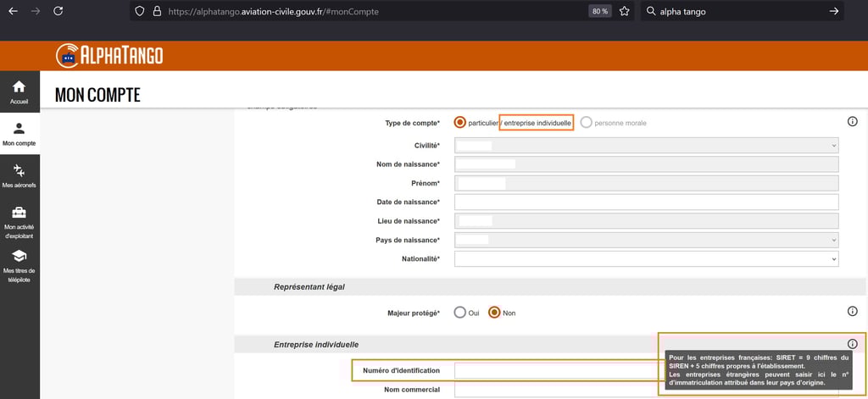This screenshot has height=399, width=868.
Task: Click the Type de compte* label
Action: pyautogui.click(x=413, y=123)
